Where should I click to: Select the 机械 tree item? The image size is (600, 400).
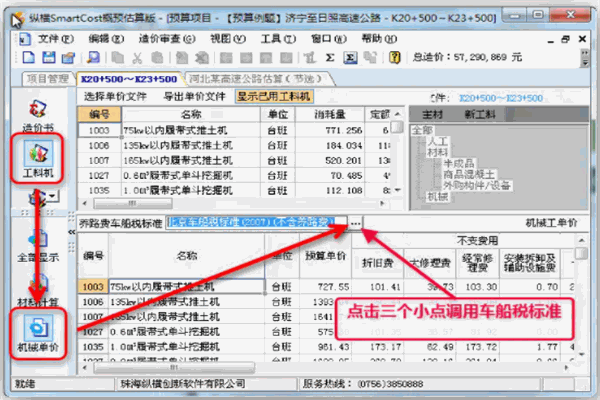pyautogui.click(x=437, y=196)
